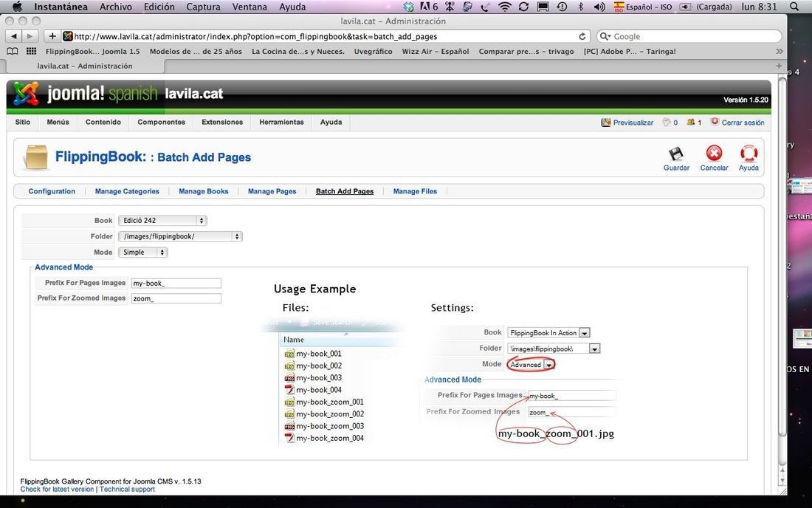Screen dimensions: 812x508
Task: Open the Uvegráfico bookmark
Action: point(374,51)
